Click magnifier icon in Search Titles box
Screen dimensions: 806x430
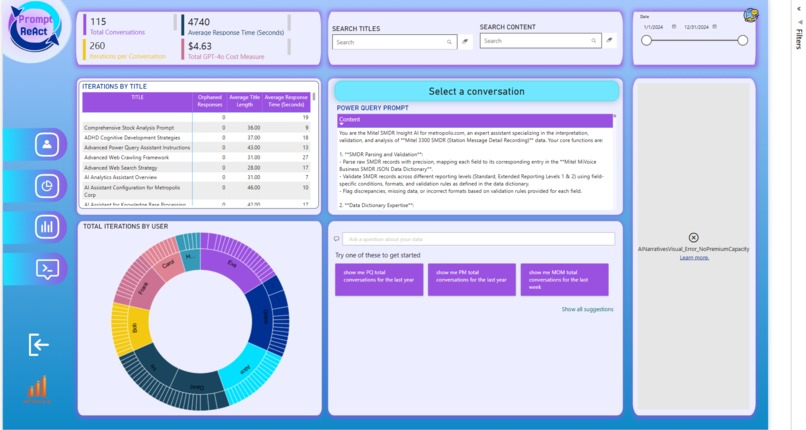(449, 42)
